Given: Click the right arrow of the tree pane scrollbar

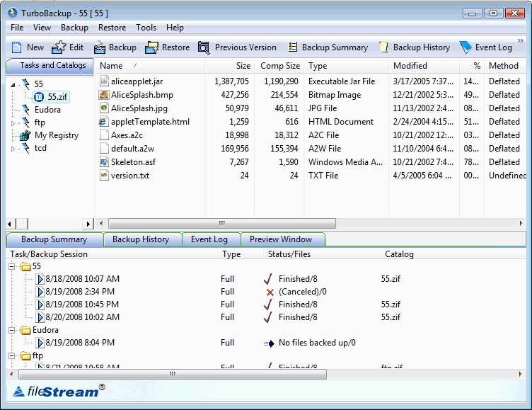Looking at the screenshot, I should (x=88, y=224).
